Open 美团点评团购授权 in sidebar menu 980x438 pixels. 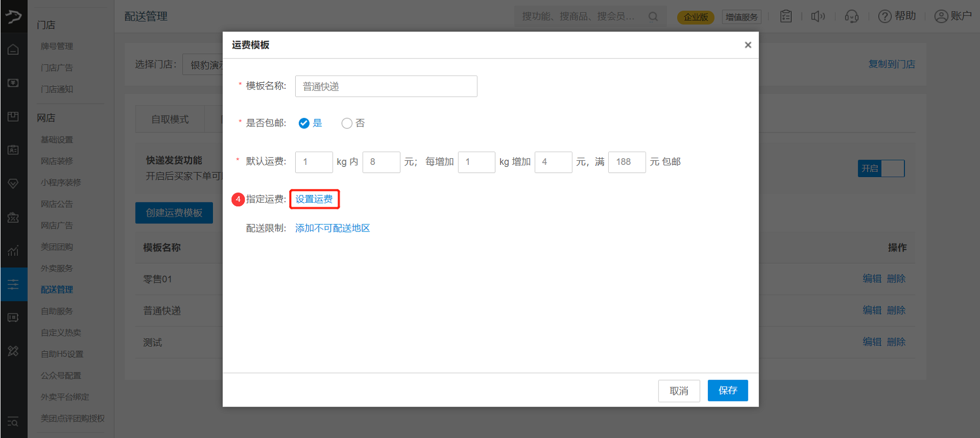(73, 418)
